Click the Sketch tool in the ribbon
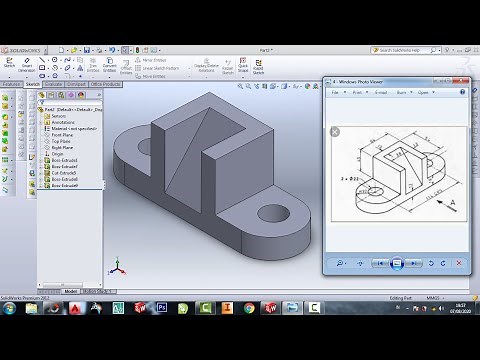Viewport: 480px width, 360px height. (9, 62)
